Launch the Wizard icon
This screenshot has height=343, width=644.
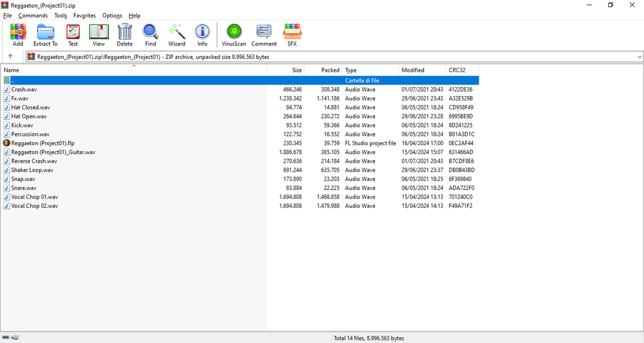pos(177,35)
